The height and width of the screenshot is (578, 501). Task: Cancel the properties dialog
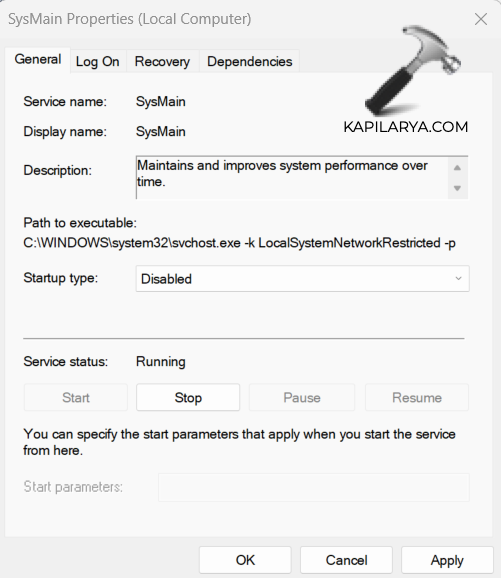coord(346,560)
